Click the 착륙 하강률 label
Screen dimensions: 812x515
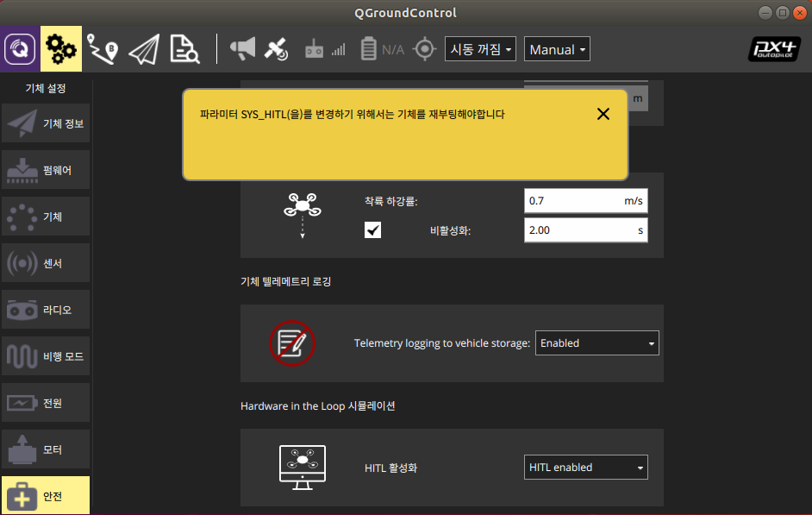tap(390, 201)
